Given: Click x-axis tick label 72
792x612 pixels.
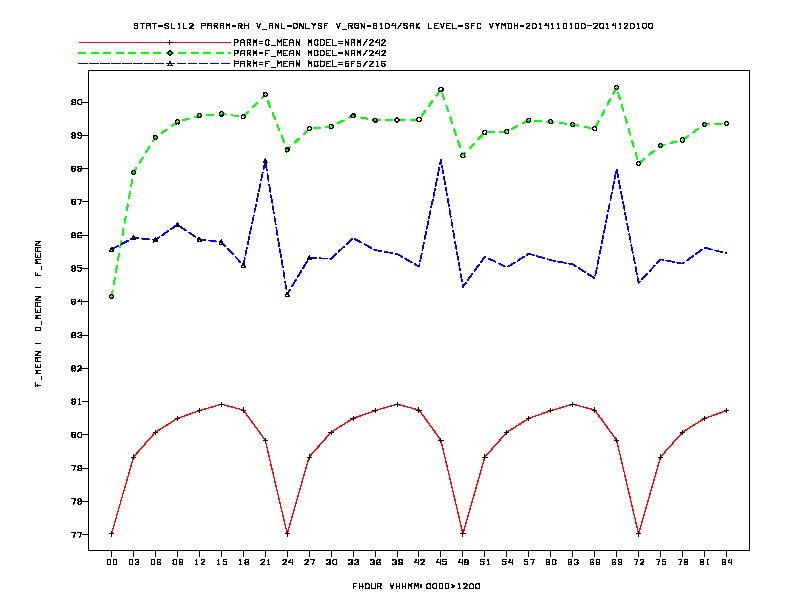Looking at the screenshot, I should (x=638, y=562).
